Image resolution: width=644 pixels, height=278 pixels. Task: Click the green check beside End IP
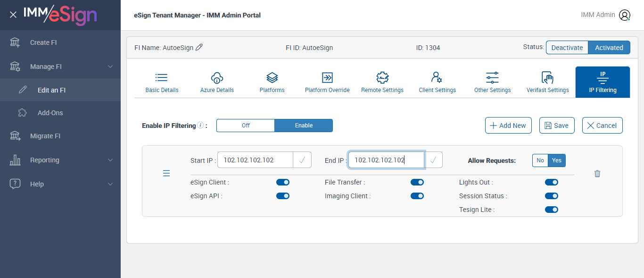433,160
